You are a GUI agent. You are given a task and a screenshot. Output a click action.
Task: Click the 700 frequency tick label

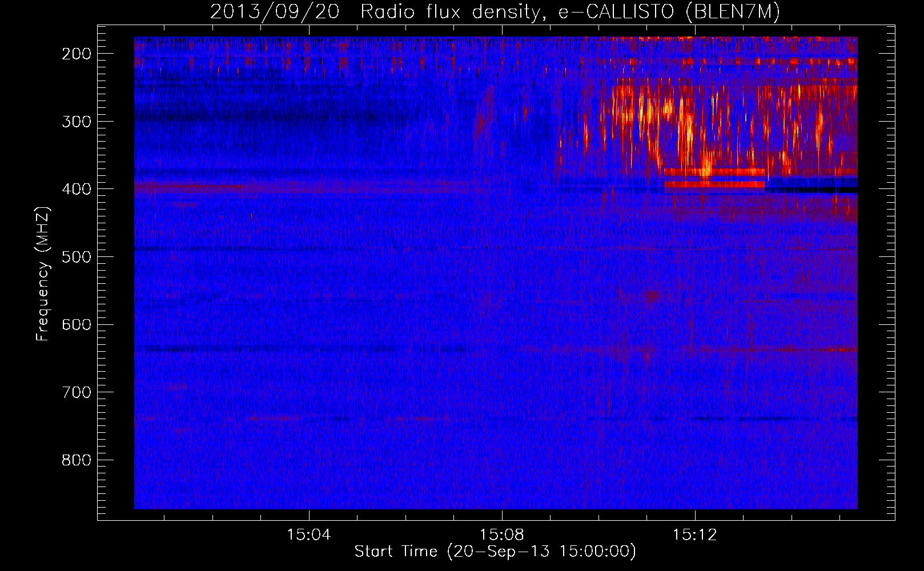click(x=77, y=392)
